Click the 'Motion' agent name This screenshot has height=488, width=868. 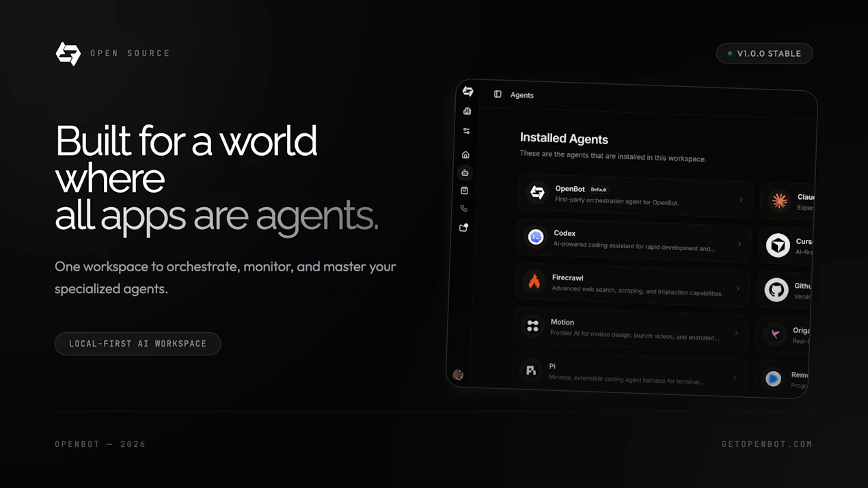coord(562,323)
